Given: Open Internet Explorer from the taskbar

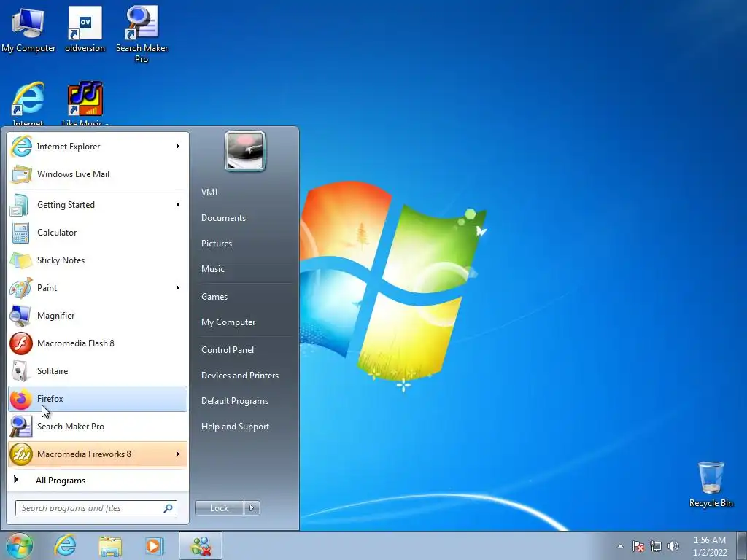Looking at the screenshot, I should point(65,545).
